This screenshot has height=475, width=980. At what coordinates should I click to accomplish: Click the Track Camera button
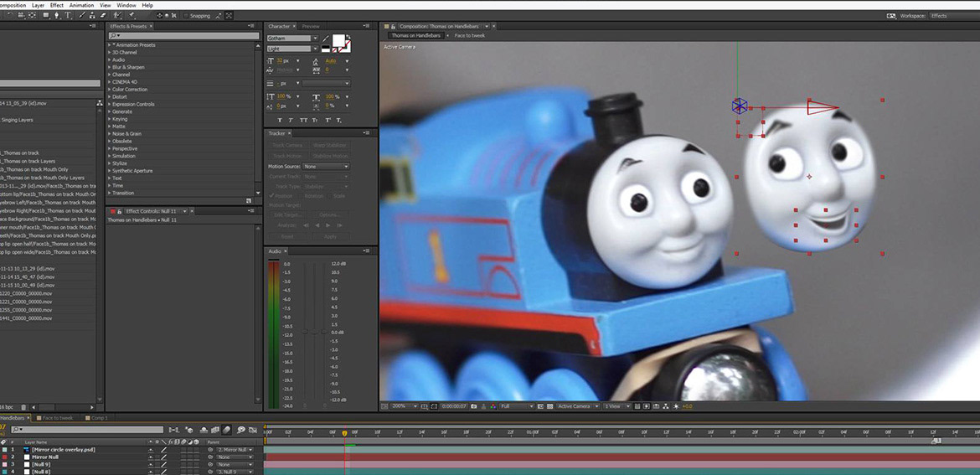[x=286, y=145]
